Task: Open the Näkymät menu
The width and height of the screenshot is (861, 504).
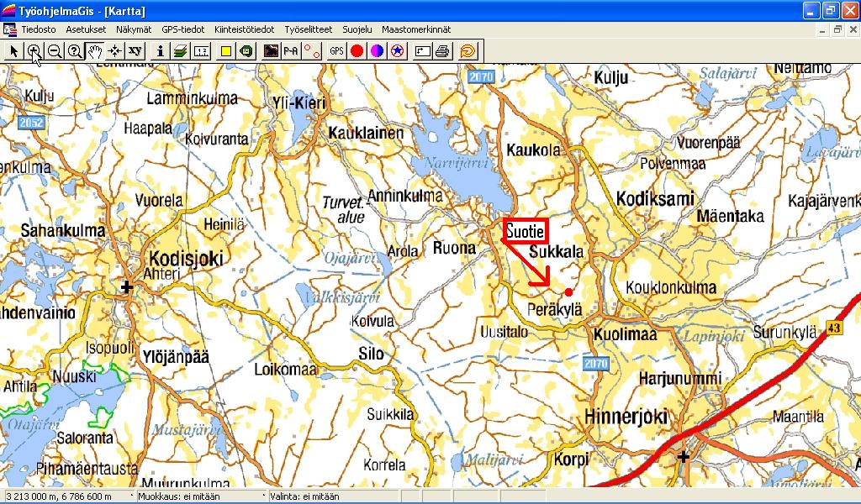Action: click(x=134, y=29)
